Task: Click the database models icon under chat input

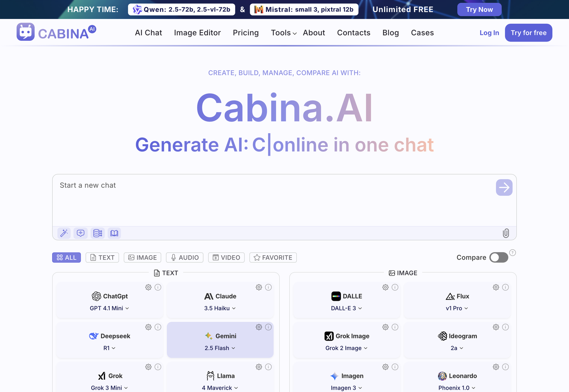Action: click(x=97, y=233)
